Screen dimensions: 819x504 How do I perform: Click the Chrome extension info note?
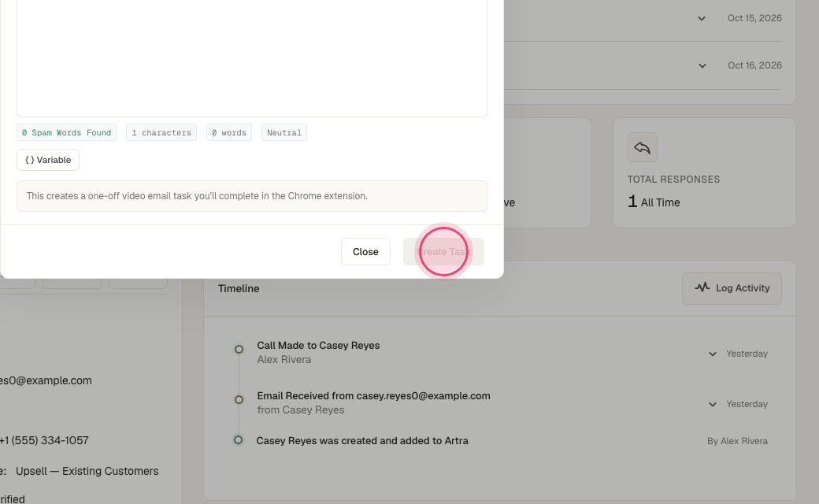point(252,196)
